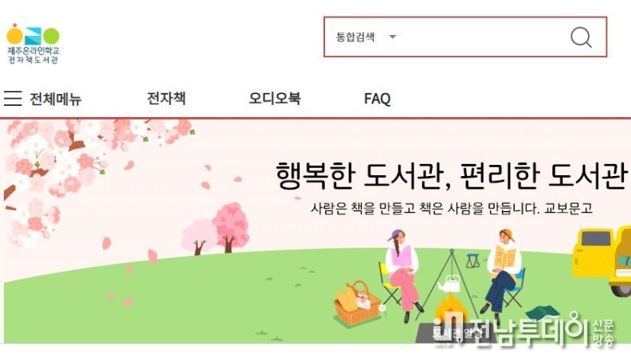The height and width of the screenshot is (364, 631).
Task: Click the blue square in the logo
Action: tap(33, 36)
